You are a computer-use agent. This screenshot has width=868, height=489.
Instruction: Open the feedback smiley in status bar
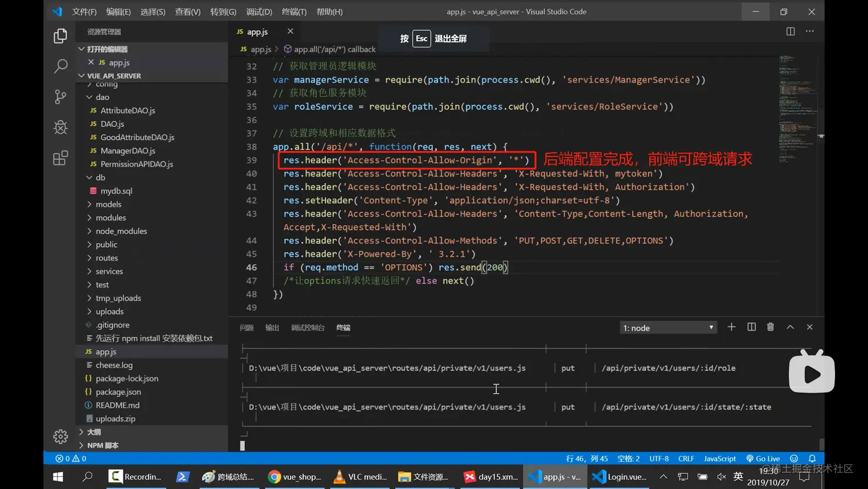pos(794,459)
